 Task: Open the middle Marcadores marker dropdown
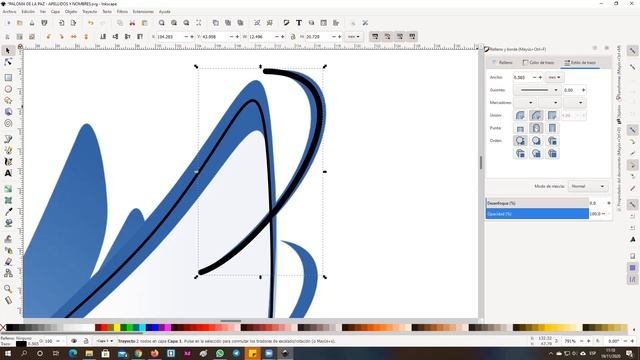(550, 102)
